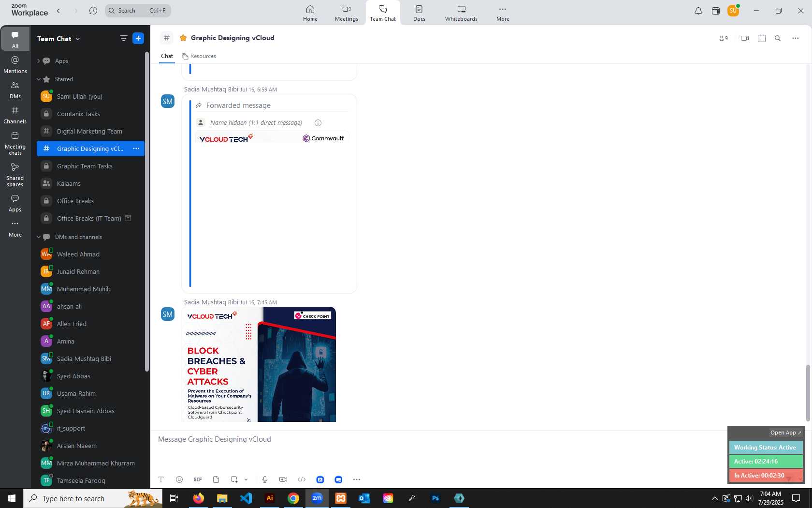This screenshot has height=508, width=812.
Task: Open the DMs sidebar section
Action: click(x=15, y=90)
